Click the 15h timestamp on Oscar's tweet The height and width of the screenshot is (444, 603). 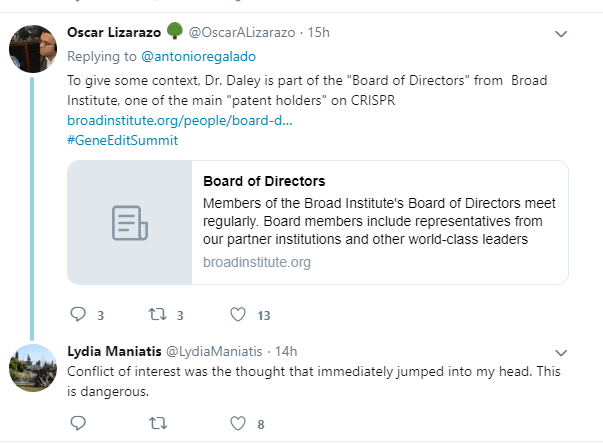(x=318, y=33)
